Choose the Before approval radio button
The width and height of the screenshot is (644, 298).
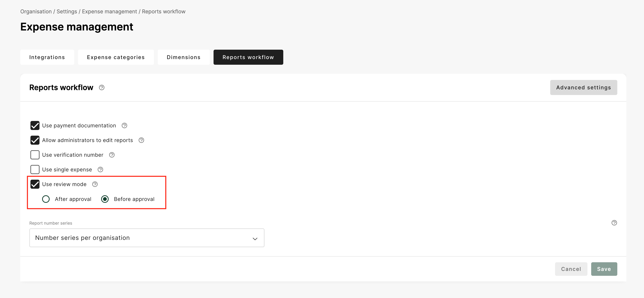(105, 199)
